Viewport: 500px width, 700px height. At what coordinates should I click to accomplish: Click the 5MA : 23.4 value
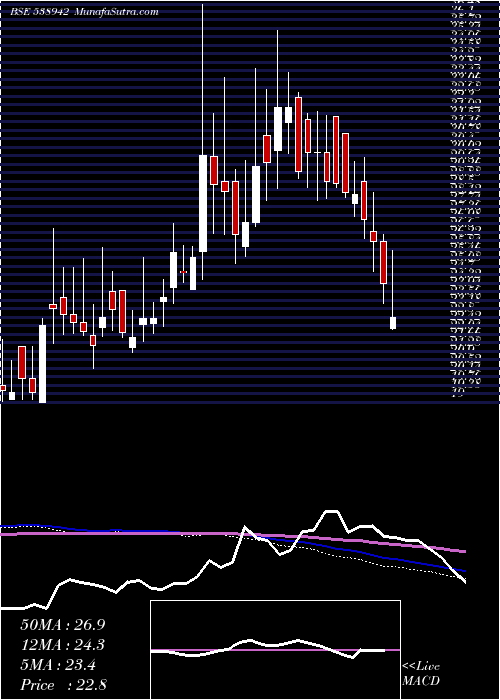pyautogui.click(x=58, y=665)
